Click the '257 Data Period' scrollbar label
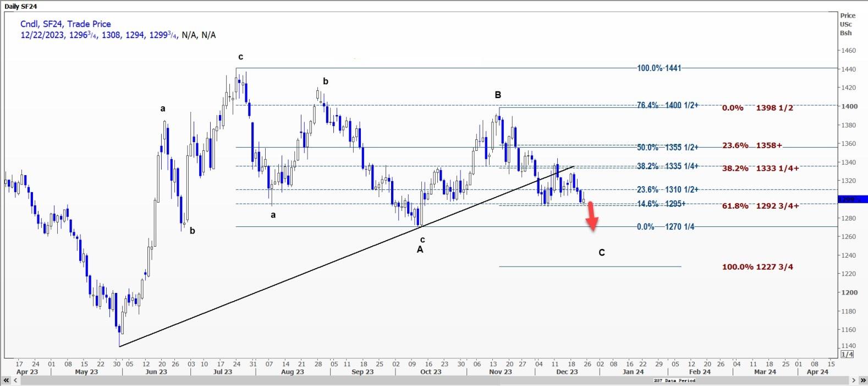The width and height of the screenshot is (868, 386). pos(674,380)
